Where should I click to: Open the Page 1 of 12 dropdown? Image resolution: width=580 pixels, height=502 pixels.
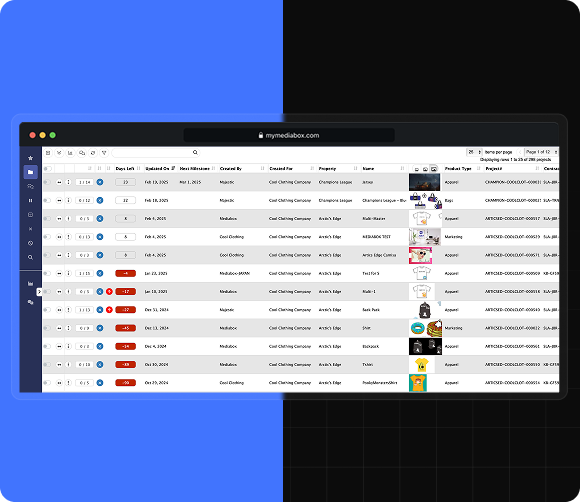pos(542,152)
